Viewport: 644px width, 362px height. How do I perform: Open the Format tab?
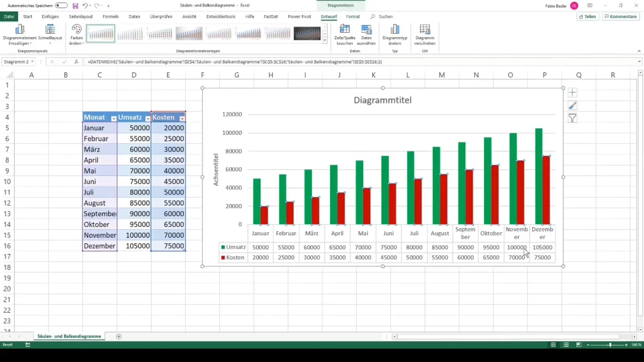click(x=353, y=16)
